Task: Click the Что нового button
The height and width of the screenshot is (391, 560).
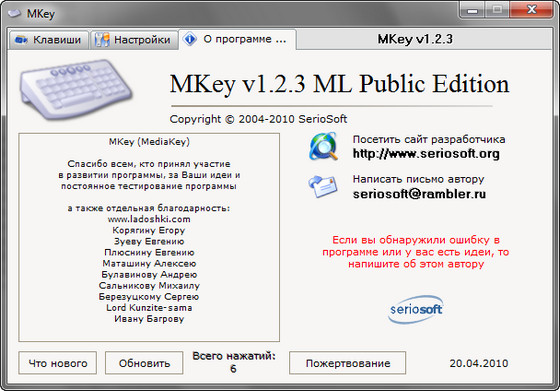Action: coord(58,363)
